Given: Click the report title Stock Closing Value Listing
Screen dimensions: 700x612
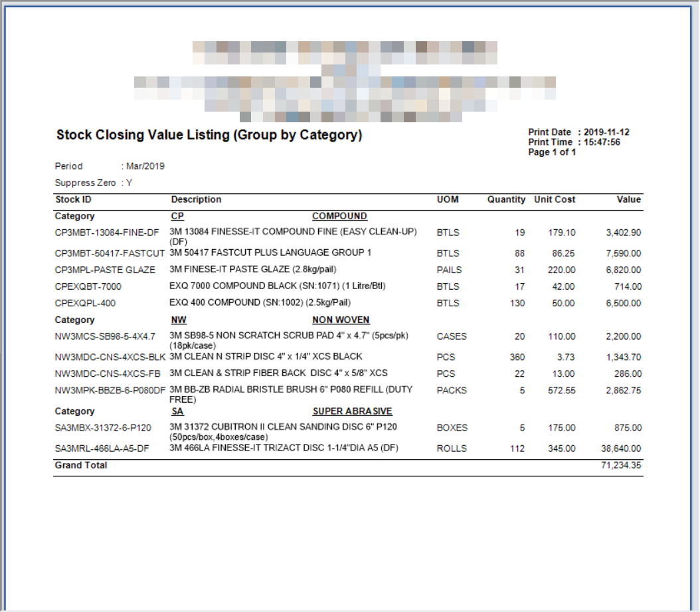Looking at the screenshot, I should coord(209,135).
